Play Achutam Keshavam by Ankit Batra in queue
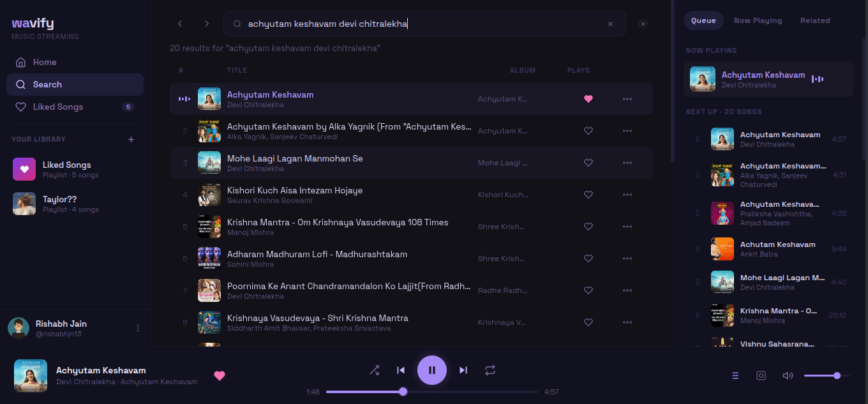Screen dimensions: 868x404 [768, 249]
